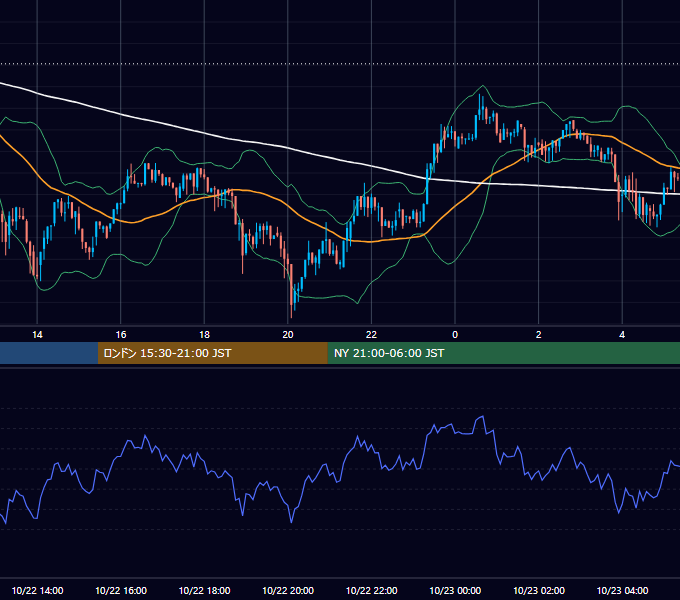The image size is (680, 600).
Task: Click the 16 hour label on price chart
Action: click(121, 335)
